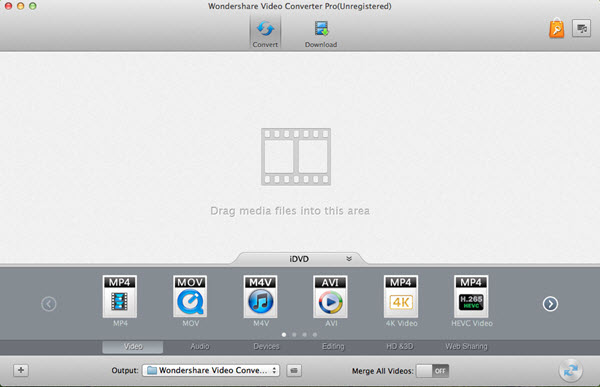Open the Devices format tab
Viewport: 600px width, 387px height.
[x=266, y=347]
